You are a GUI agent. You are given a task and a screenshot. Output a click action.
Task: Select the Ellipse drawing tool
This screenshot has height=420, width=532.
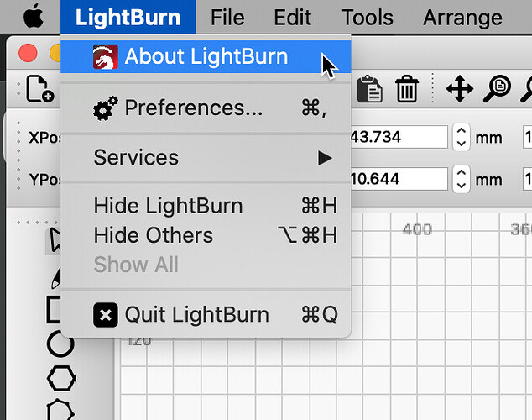[60, 343]
